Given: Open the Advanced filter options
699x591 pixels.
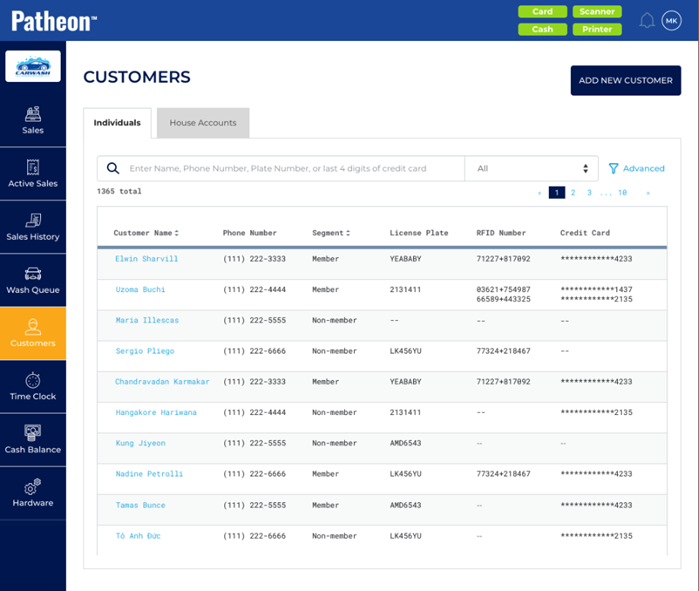Looking at the screenshot, I should 637,169.
